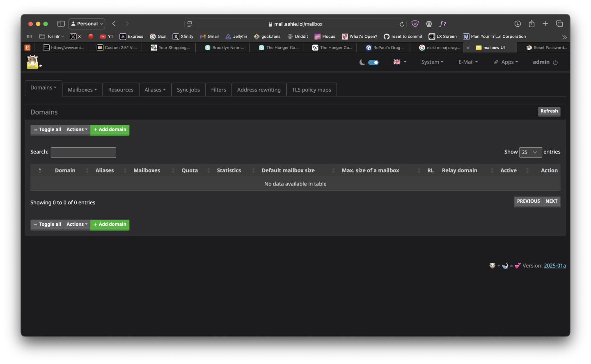
Task: Open the 2025-01a version link
Action: click(554, 266)
